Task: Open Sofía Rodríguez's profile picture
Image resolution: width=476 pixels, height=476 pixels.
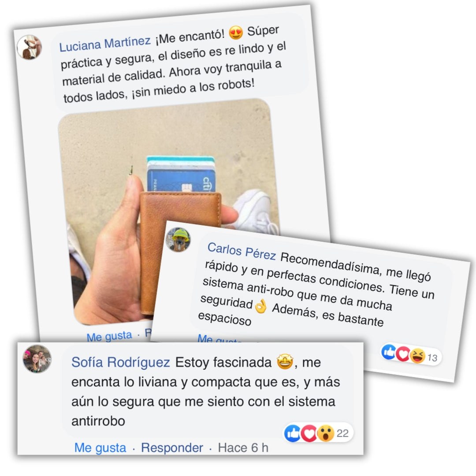Action: [x=37, y=359]
